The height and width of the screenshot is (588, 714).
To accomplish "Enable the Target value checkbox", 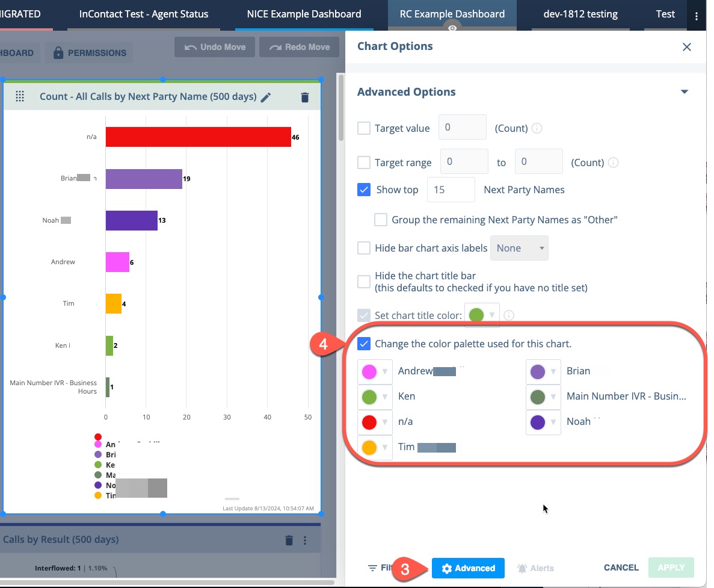I will point(363,128).
